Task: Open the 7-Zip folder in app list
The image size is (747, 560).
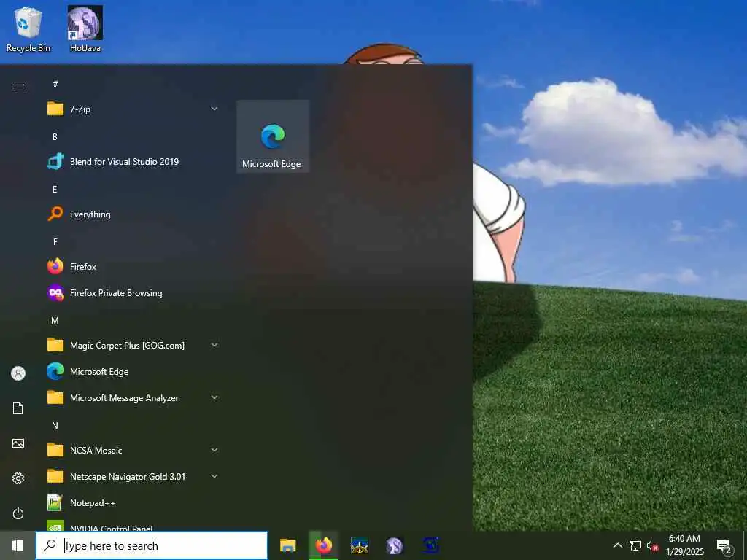Action: [x=133, y=109]
